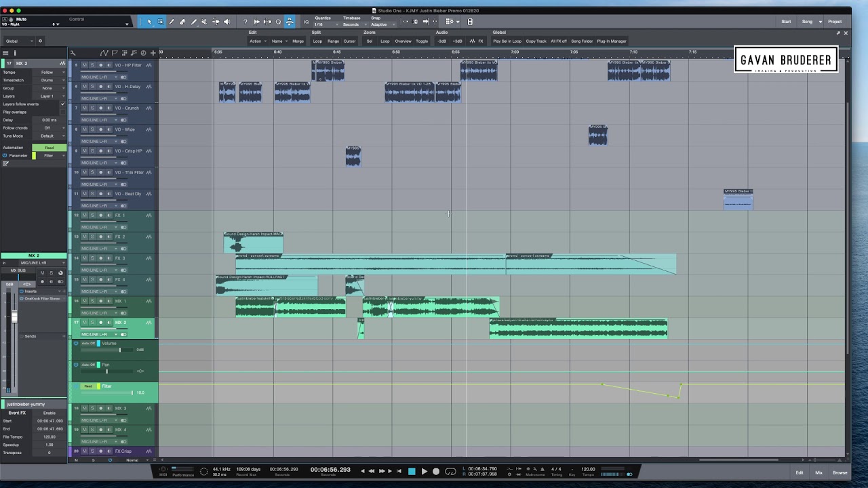The image size is (868, 488).
Task: Click the Copy Track button
Action: (536, 41)
